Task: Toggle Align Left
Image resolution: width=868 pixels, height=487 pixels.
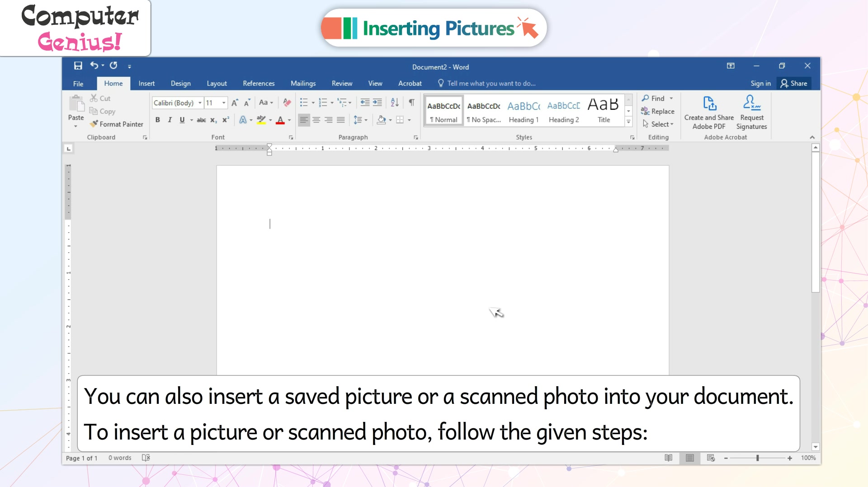Action: tap(304, 120)
